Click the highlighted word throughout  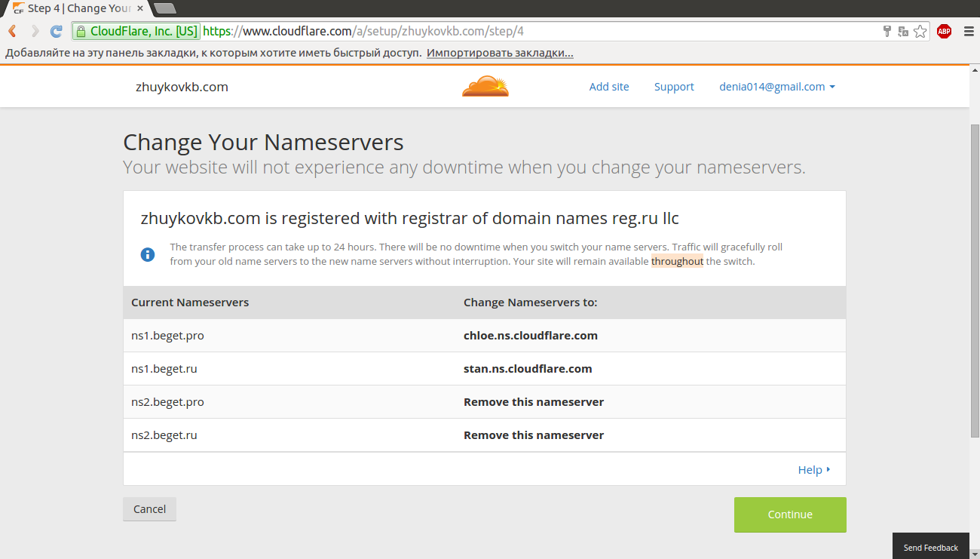click(x=677, y=262)
